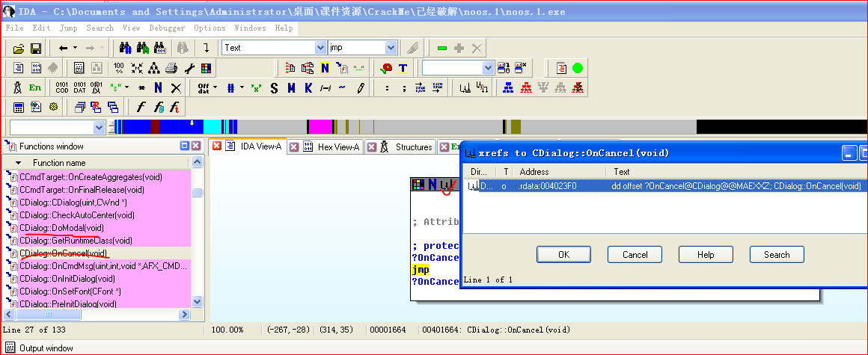Save the database with the floppy icon
Image resolution: width=868 pixels, height=355 pixels.
pos(36,48)
